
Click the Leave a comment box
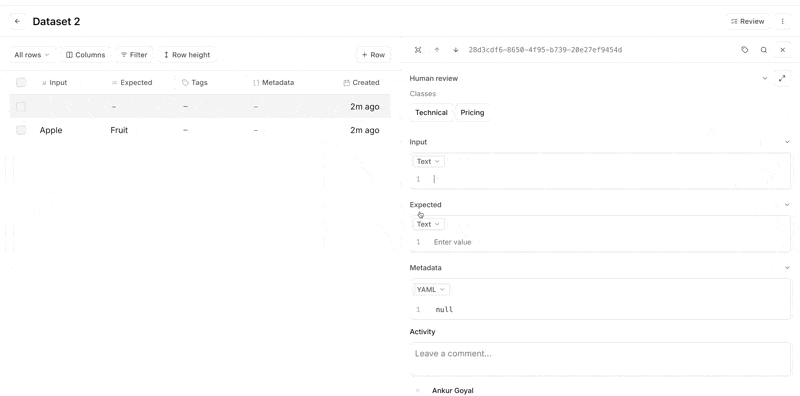(x=600, y=359)
